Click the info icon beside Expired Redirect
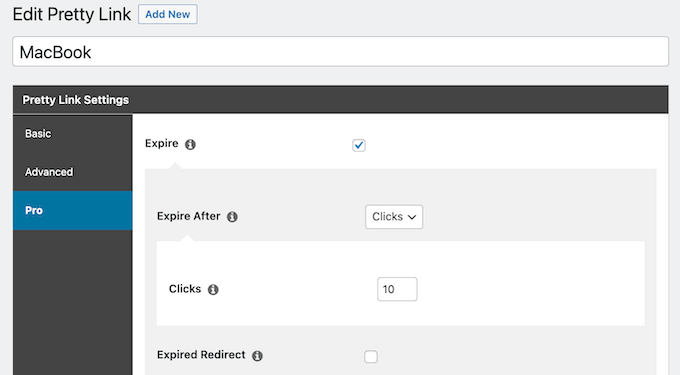Screen dimensions: 680x375 (257, 356)
